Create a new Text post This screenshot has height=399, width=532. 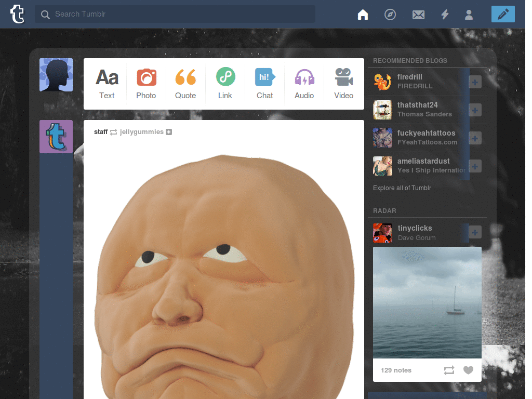107,84
